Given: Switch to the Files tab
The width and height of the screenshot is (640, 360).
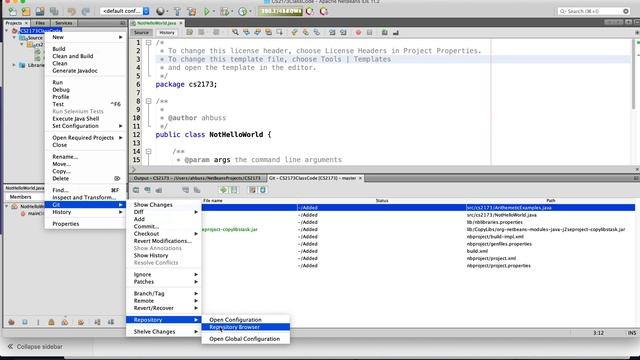Looking at the screenshot, I should [x=40, y=23].
